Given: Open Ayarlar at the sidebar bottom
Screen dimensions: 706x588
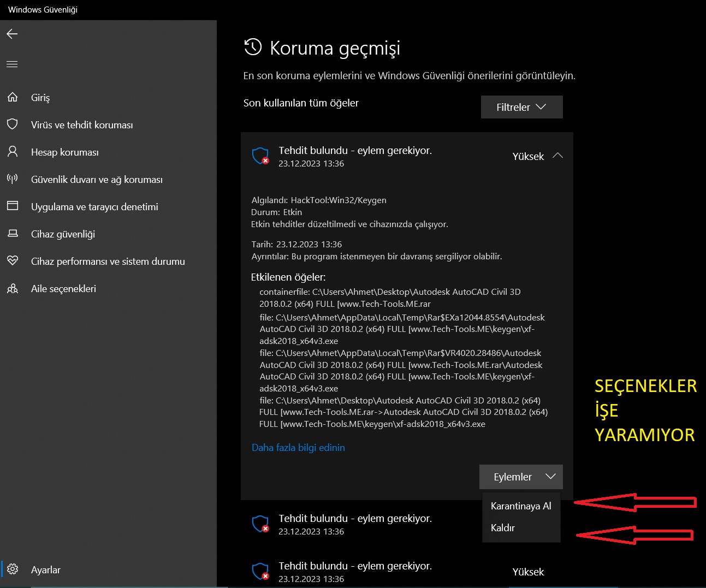Looking at the screenshot, I should tap(46, 569).
